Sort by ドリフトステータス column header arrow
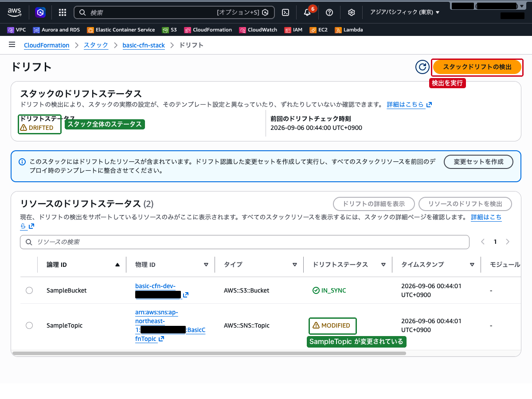Screen dimensions: 532x399 383,265
